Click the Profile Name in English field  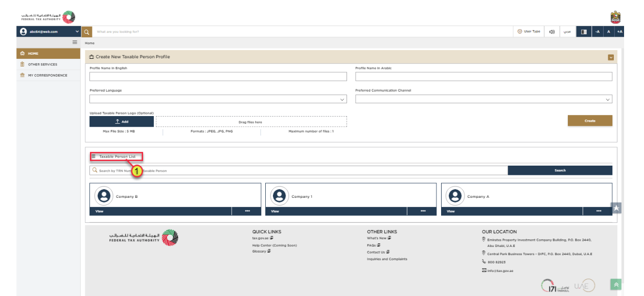coord(218,77)
